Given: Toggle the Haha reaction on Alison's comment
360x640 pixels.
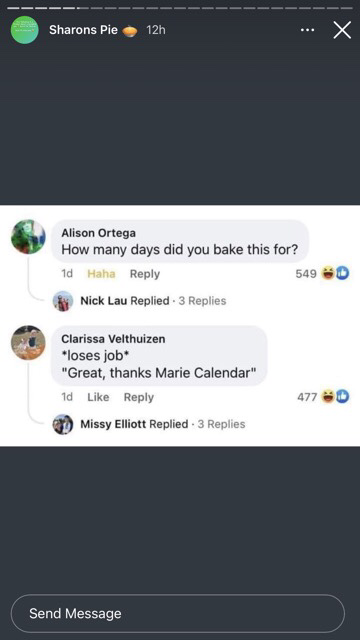Looking at the screenshot, I should click(101, 274).
